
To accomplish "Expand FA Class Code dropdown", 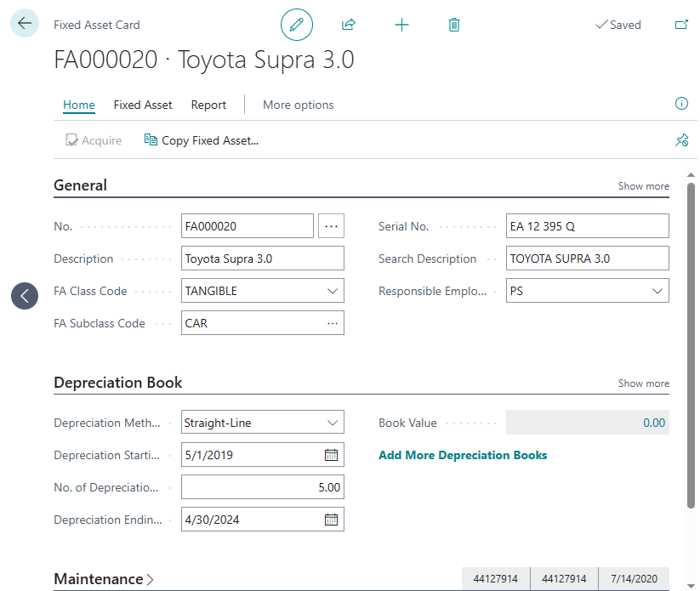I will pyautogui.click(x=332, y=291).
